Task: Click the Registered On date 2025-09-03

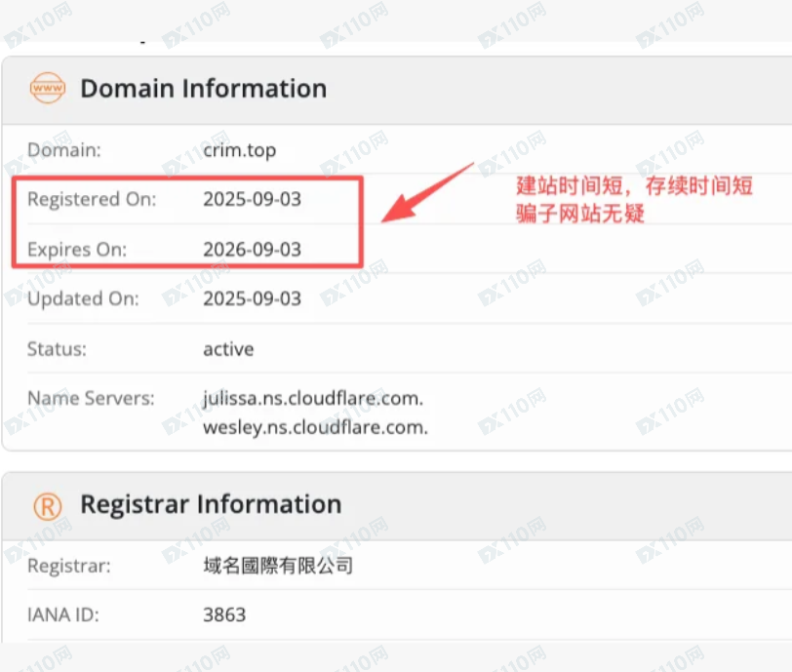Action: coord(252,200)
